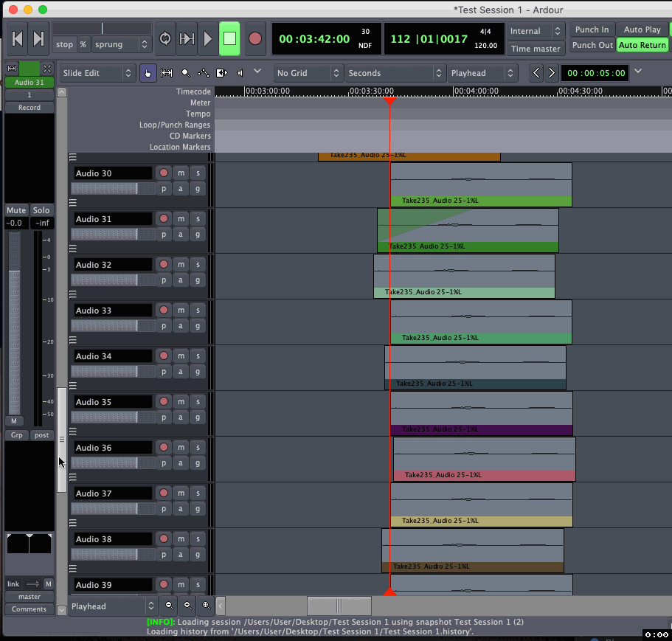
Task: Open the No Grid snap dropdown
Action: [308, 73]
